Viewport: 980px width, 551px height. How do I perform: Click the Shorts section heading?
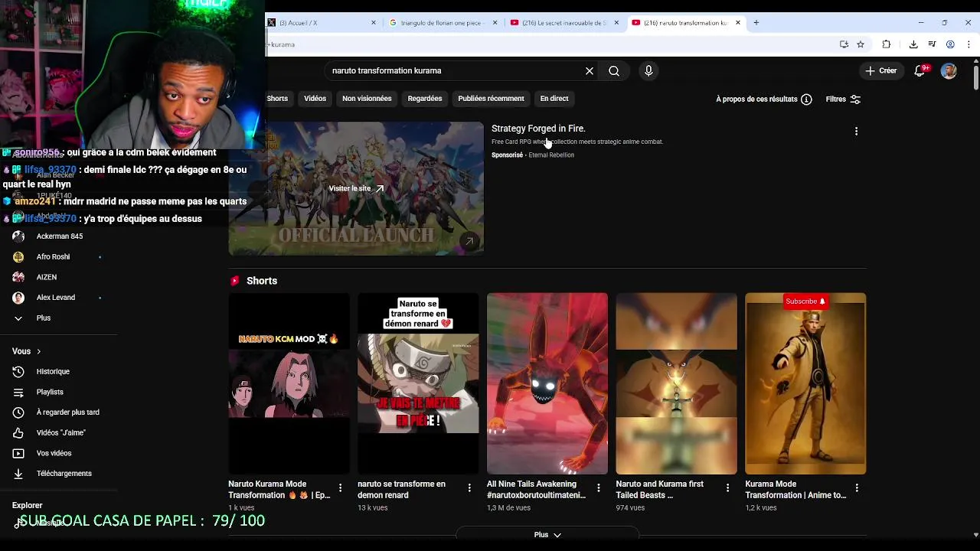(x=262, y=281)
